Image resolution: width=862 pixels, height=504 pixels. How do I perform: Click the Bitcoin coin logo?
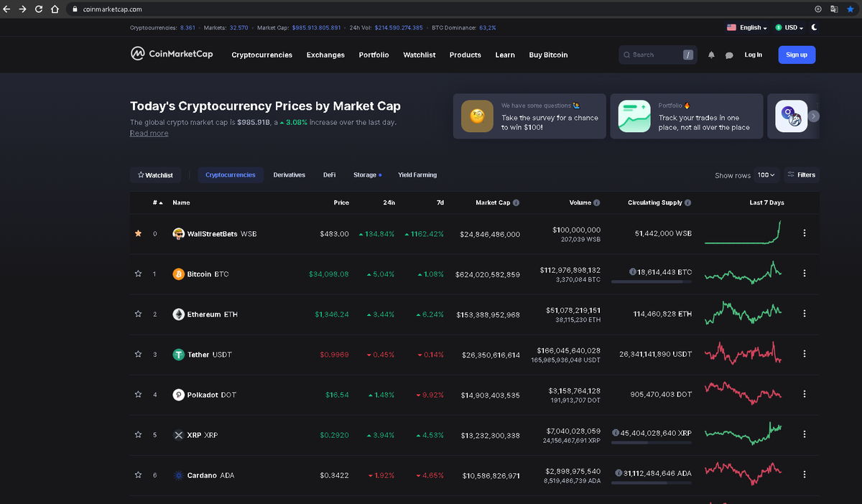click(179, 274)
